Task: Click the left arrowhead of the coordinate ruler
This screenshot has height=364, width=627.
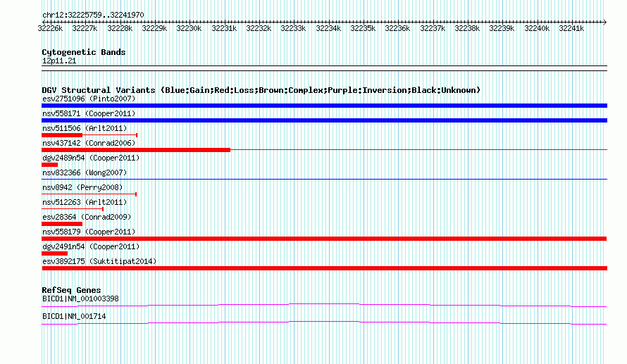Action: coord(44,22)
